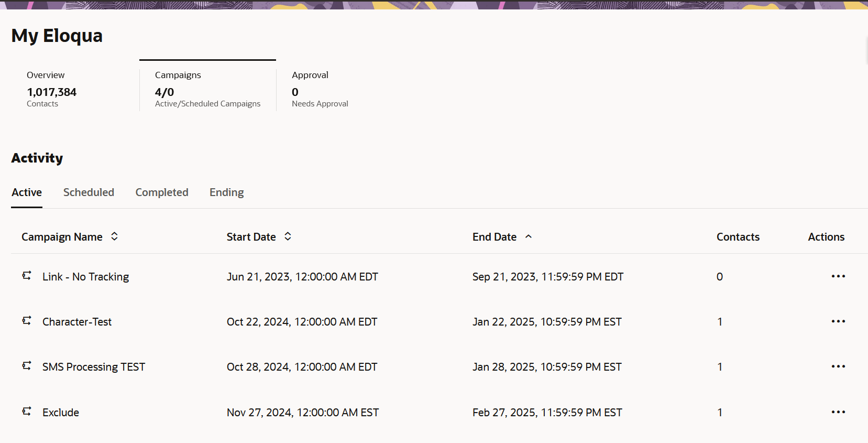Click the campaign icon beside Character-Test

tap(27, 321)
